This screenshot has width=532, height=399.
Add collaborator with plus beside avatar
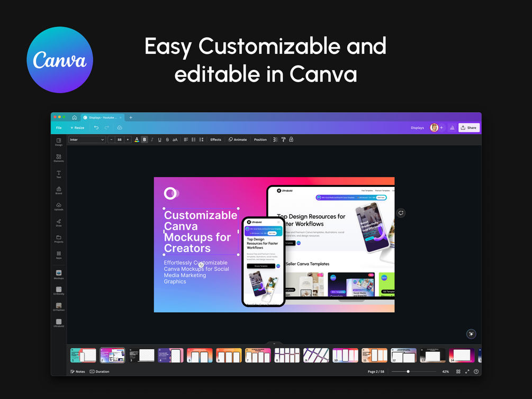tap(441, 128)
